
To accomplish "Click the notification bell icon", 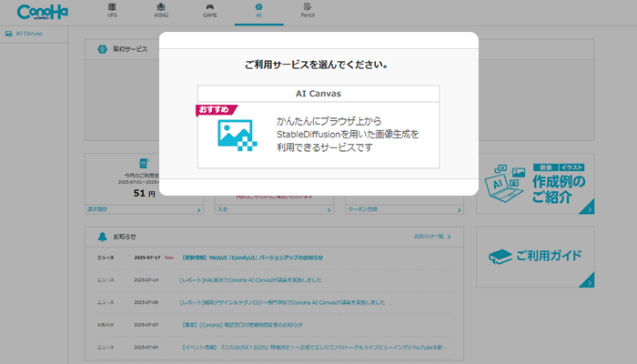I will (102, 237).
